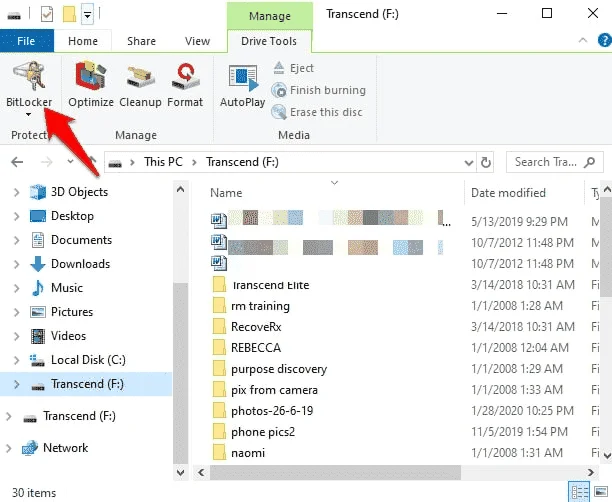Image resolution: width=612 pixels, height=502 pixels.
Task: Click the Search Transcend input field
Action: point(554,162)
